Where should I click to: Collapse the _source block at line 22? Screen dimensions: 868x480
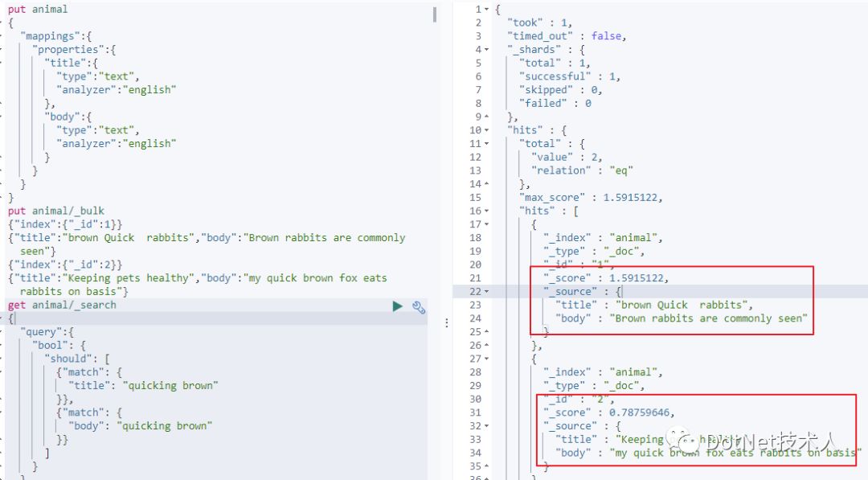tap(486, 291)
